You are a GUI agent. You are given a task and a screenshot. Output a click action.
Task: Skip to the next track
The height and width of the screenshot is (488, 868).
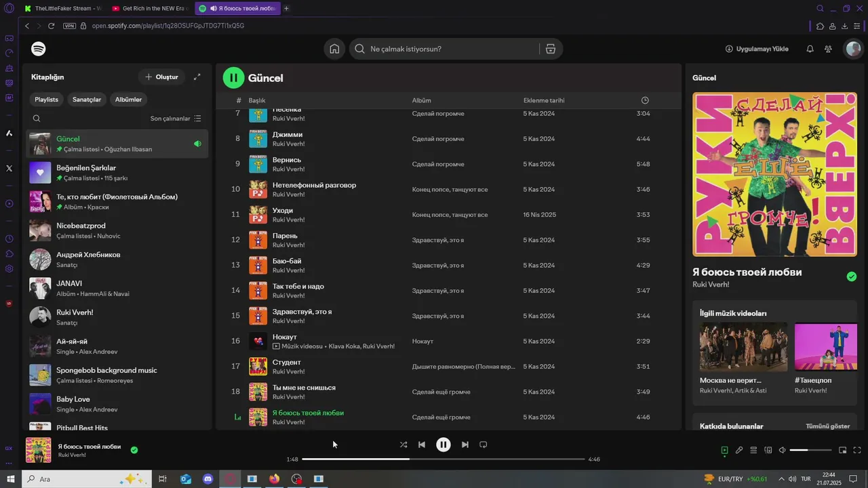[465, 445]
